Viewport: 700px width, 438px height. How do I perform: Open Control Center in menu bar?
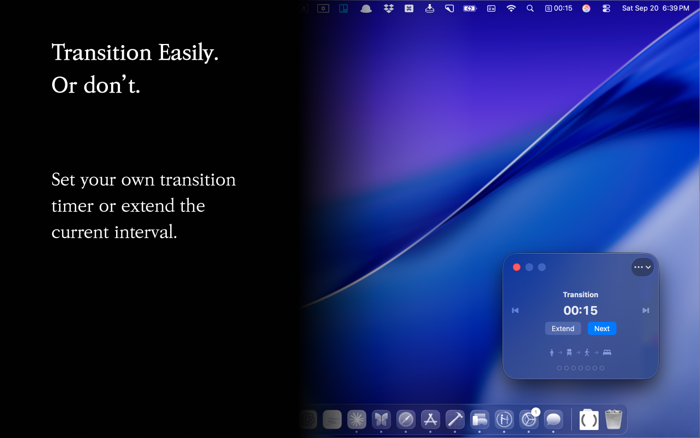606,8
